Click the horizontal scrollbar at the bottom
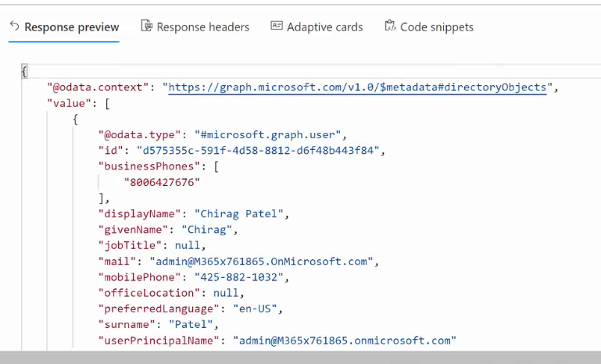The width and height of the screenshot is (601, 364). (300, 357)
